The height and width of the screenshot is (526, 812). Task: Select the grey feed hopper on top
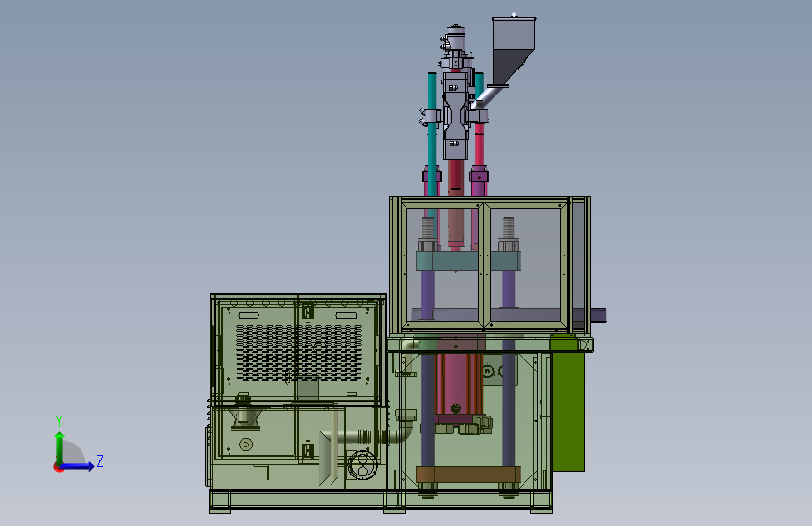[512, 51]
